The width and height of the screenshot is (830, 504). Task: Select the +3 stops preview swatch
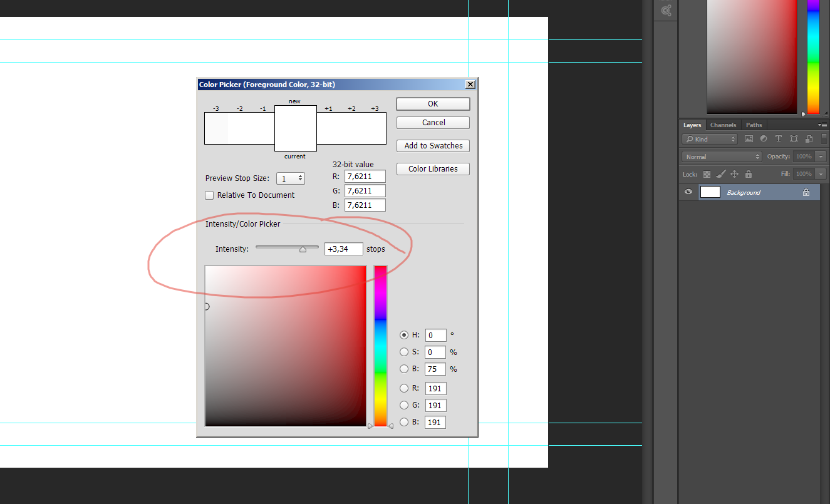tap(375, 128)
